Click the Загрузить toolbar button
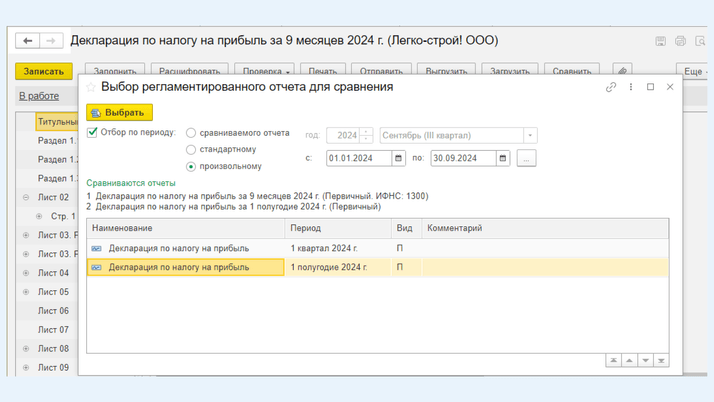 click(510, 71)
